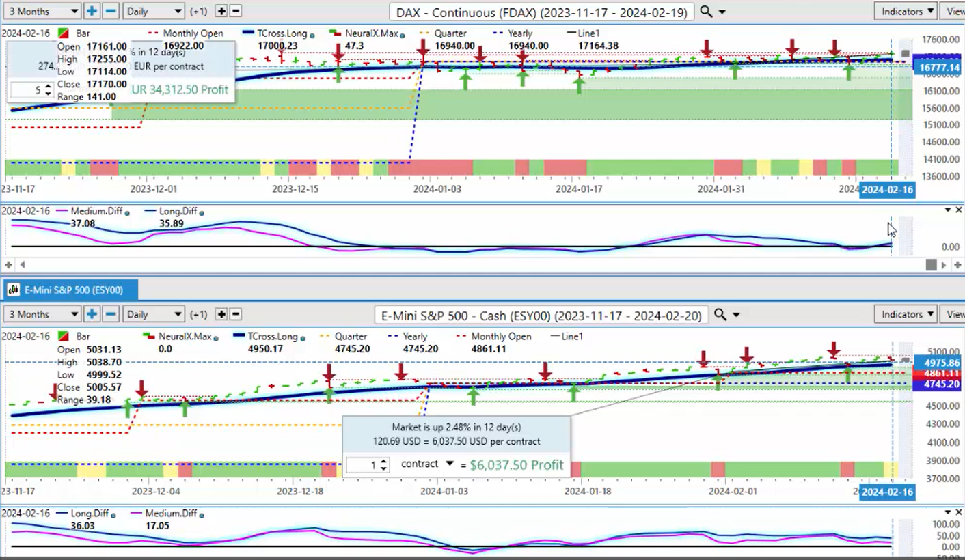Open the Indicators menu in DAX chart

pos(908,11)
